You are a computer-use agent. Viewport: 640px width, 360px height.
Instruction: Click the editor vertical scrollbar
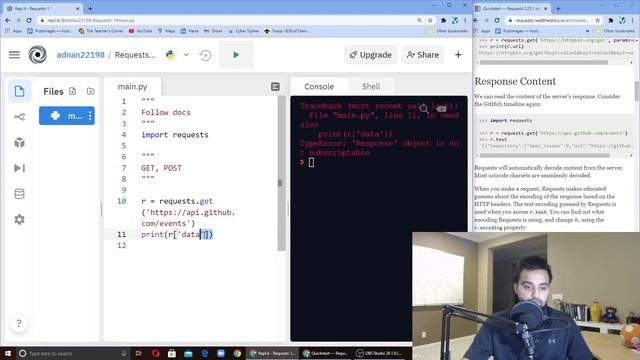point(282,173)
